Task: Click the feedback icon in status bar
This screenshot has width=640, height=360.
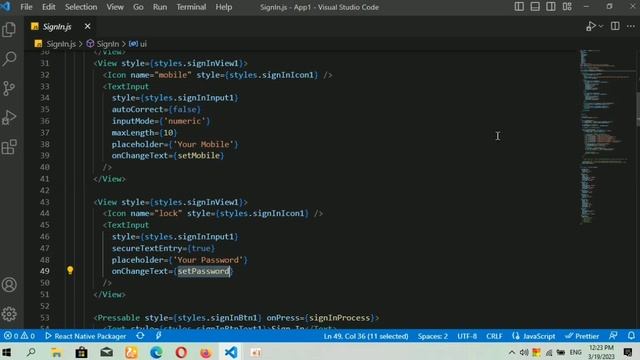Action: coord(613,336)
